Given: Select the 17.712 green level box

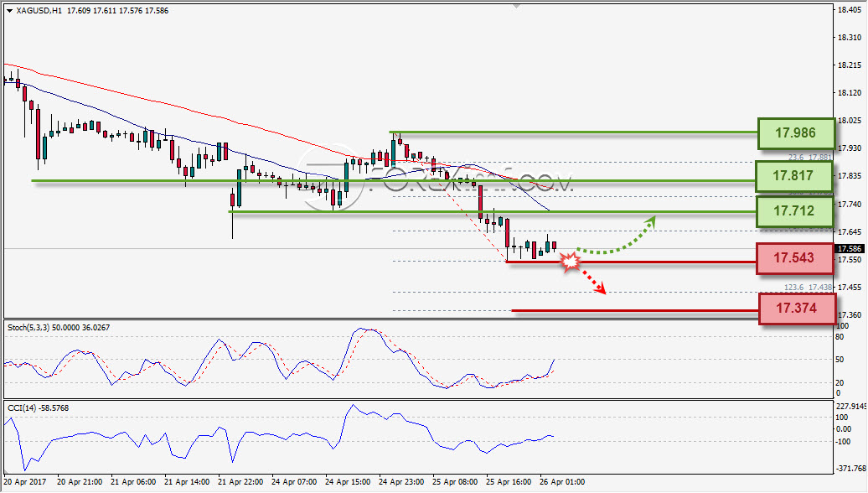Looking at the screenshot, I should (x=793, y=211).
